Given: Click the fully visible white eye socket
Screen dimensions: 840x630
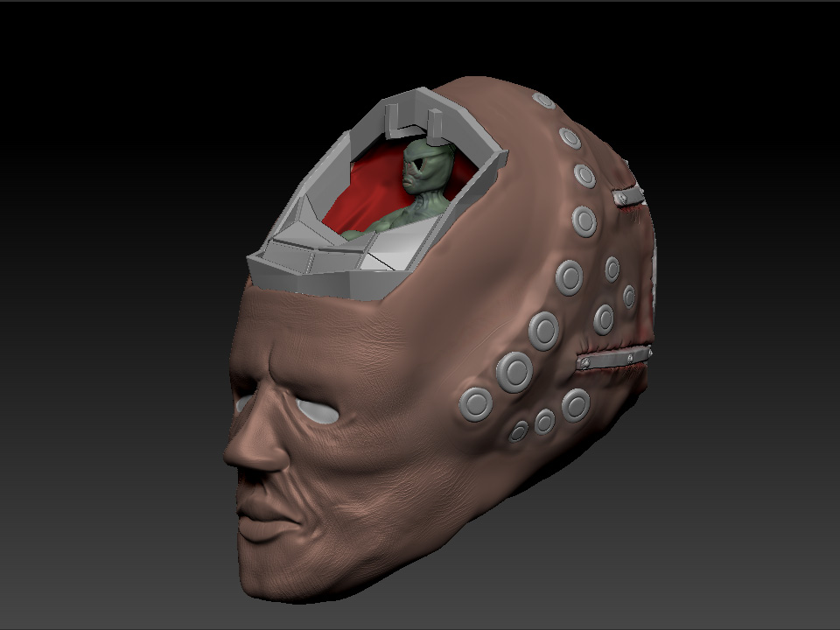Looking at the screenshot, I should click(x=317, y=411).
